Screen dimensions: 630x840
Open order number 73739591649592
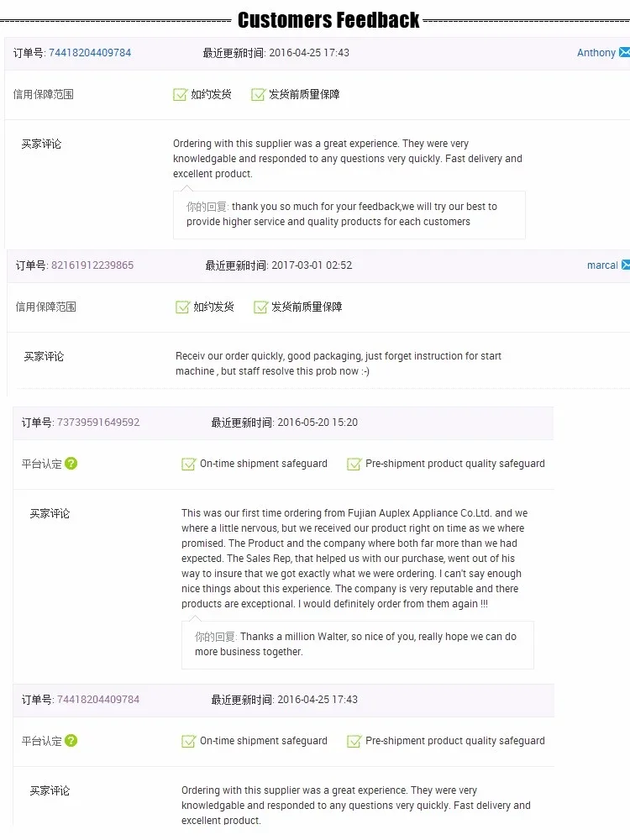[98, 423]
